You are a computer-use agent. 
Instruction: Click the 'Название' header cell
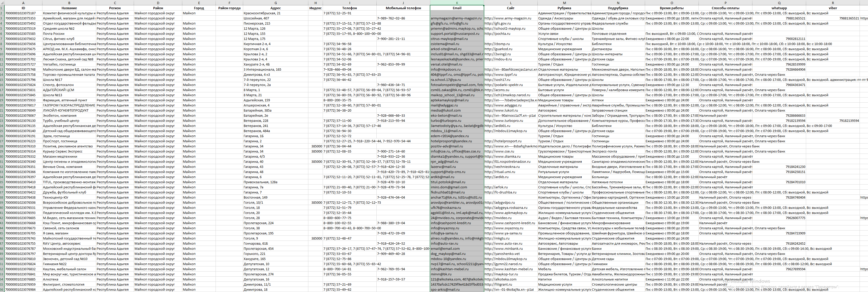point(69,8)
